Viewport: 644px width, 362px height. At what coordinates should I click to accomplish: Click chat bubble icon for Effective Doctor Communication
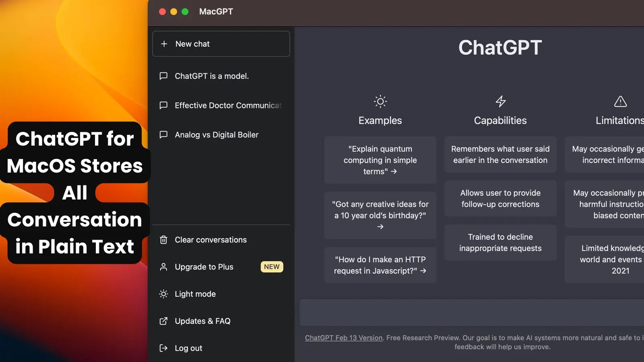[x=163, y=105]
